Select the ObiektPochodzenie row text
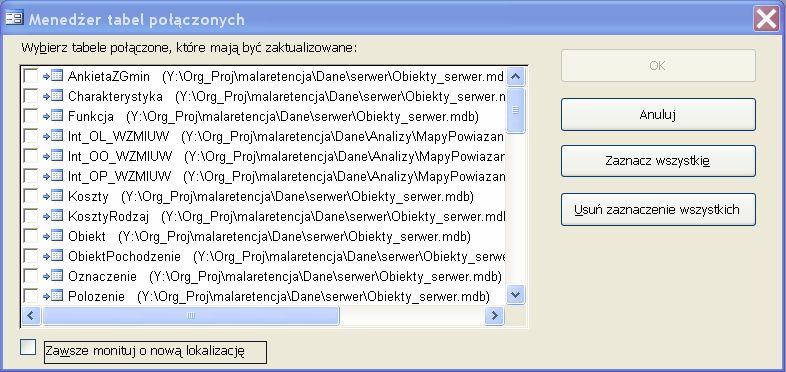This screenshot has width=786, height=372. pyautogui.click(x=286, y=256)
